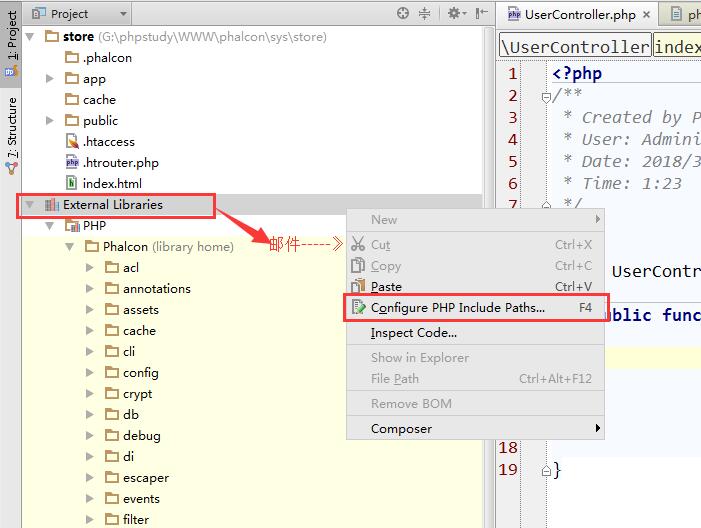The width and height of the screenshot is (701, 528).
Task: Click the collapse all icon in Project panel
Action: 425,13
